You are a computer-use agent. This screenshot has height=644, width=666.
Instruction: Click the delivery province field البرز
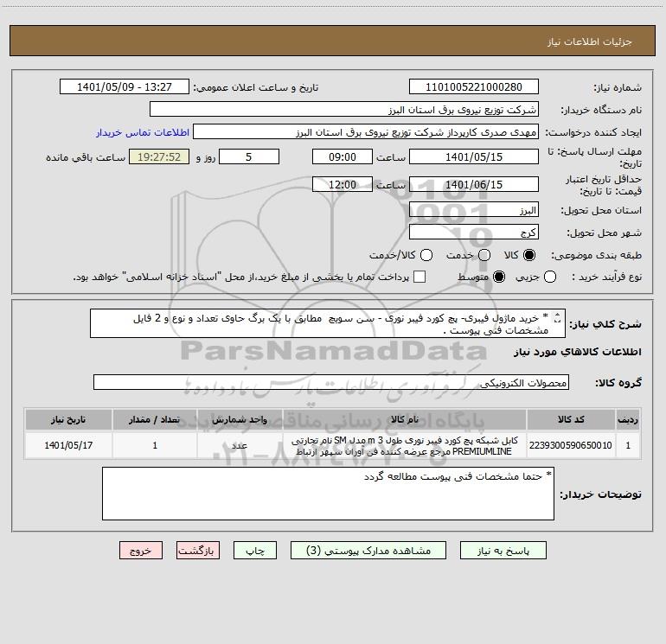pyautogui.click(x=474, y=210)
